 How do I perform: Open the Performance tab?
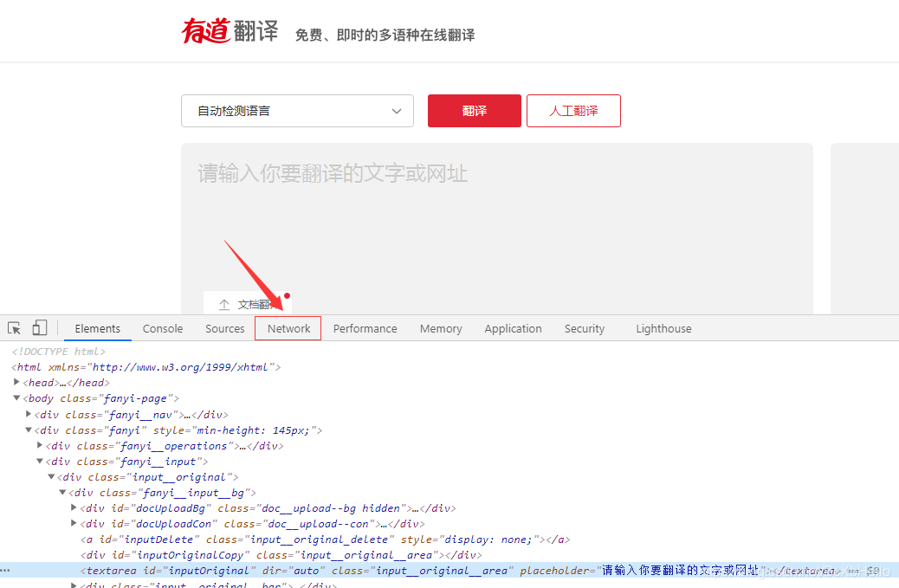(365, 328)
